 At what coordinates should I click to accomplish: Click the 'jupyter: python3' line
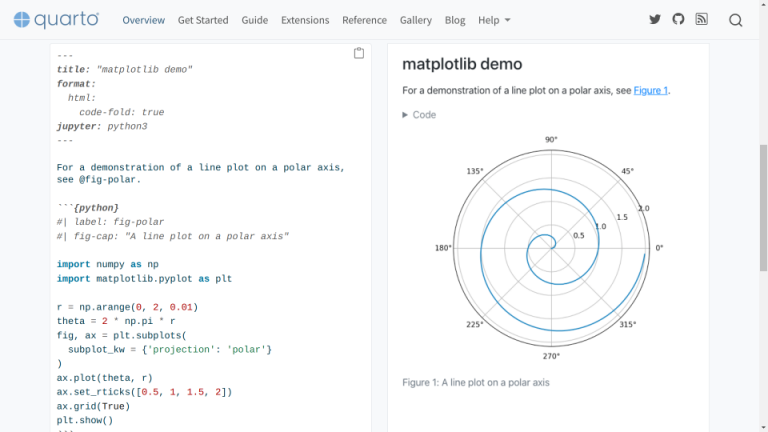tap(102, 126)
